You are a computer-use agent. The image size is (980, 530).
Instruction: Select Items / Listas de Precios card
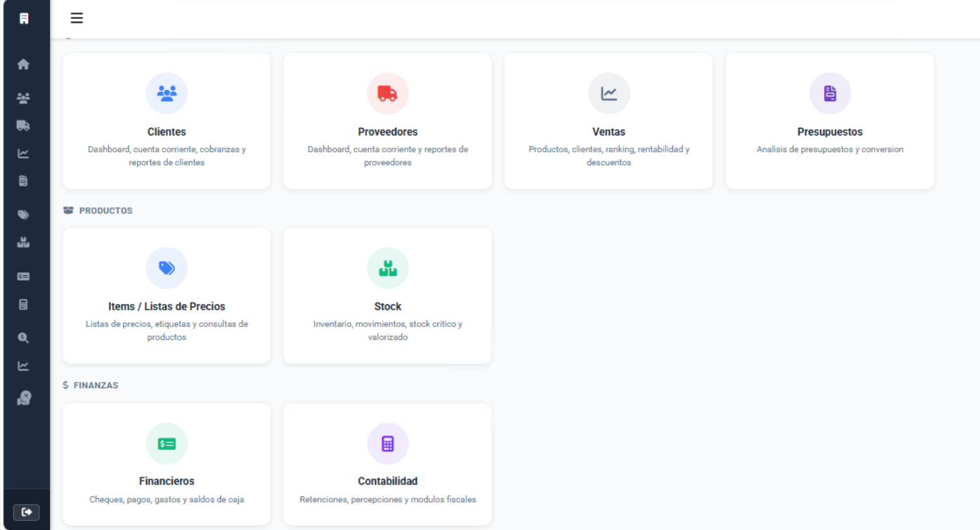167,296
